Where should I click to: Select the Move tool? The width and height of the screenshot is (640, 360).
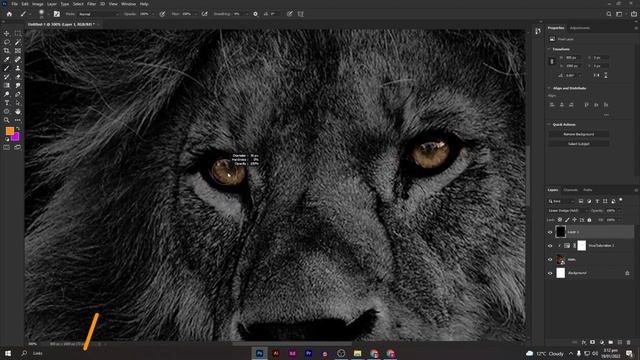pos(7,33)
